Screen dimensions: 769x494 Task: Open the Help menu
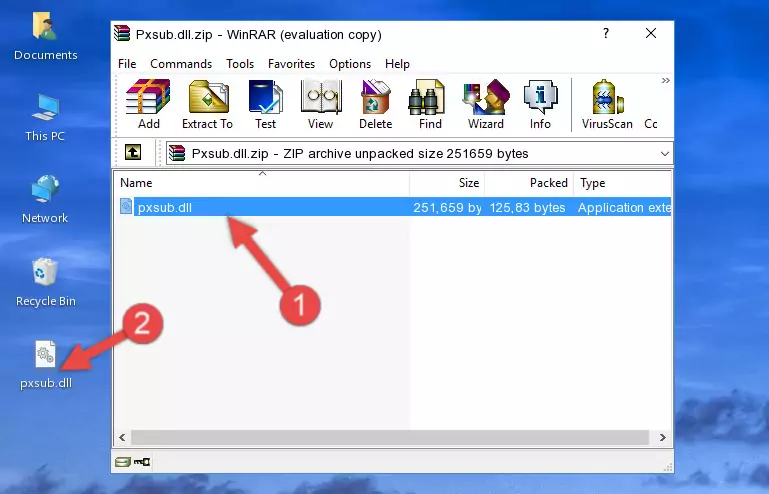click(x=397, y=64)
